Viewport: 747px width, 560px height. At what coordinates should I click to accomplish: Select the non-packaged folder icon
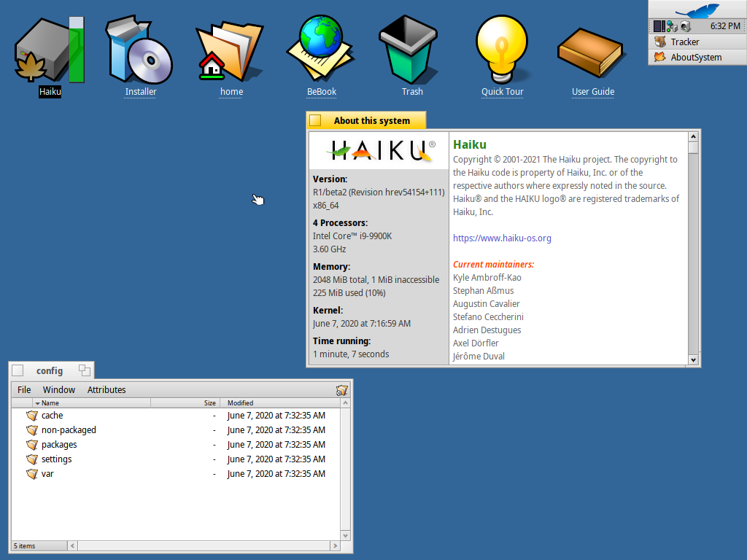click(x=32, y=430)
